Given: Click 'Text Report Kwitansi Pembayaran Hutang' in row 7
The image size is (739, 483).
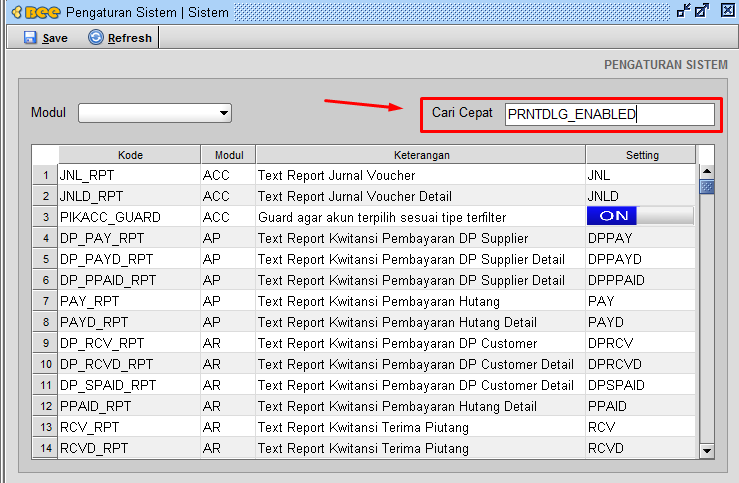Looking at the screenshot, I should (x=378, y=301).
